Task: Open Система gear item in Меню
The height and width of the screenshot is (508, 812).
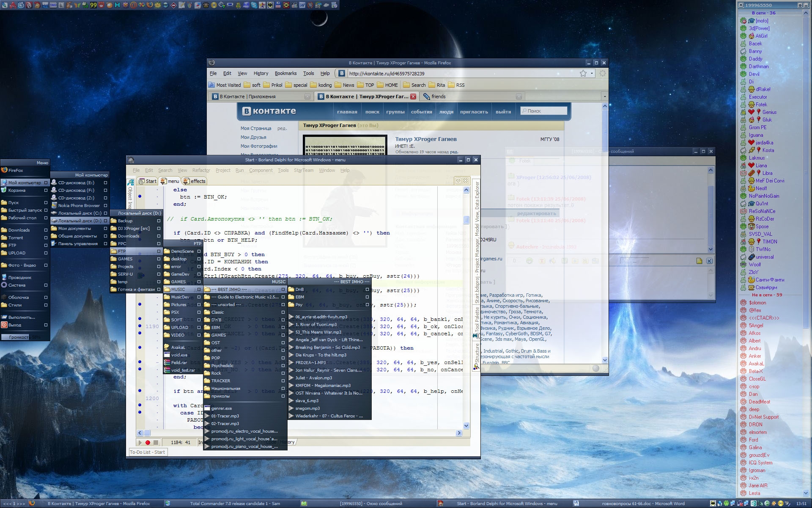Action: coord(25,285)
